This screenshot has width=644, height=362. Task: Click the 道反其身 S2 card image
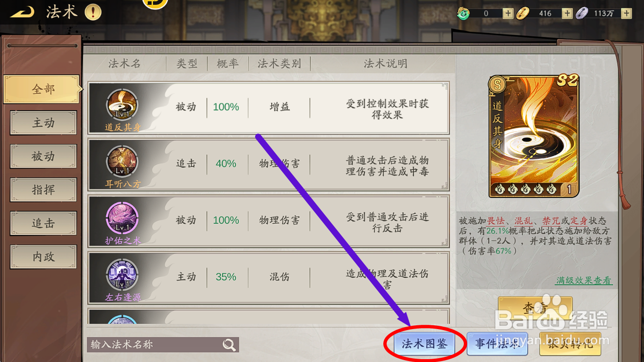click(534, 135)
